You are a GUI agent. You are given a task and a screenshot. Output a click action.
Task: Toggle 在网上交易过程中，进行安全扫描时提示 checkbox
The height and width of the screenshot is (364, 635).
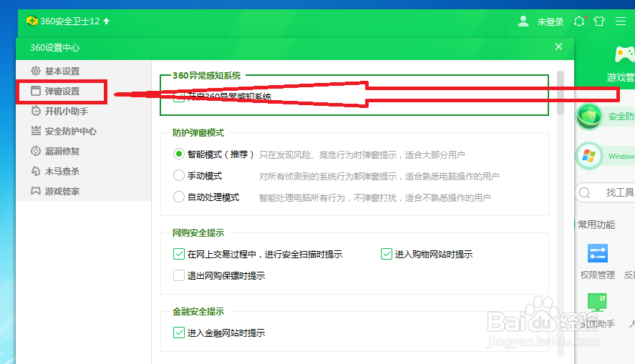178,254
